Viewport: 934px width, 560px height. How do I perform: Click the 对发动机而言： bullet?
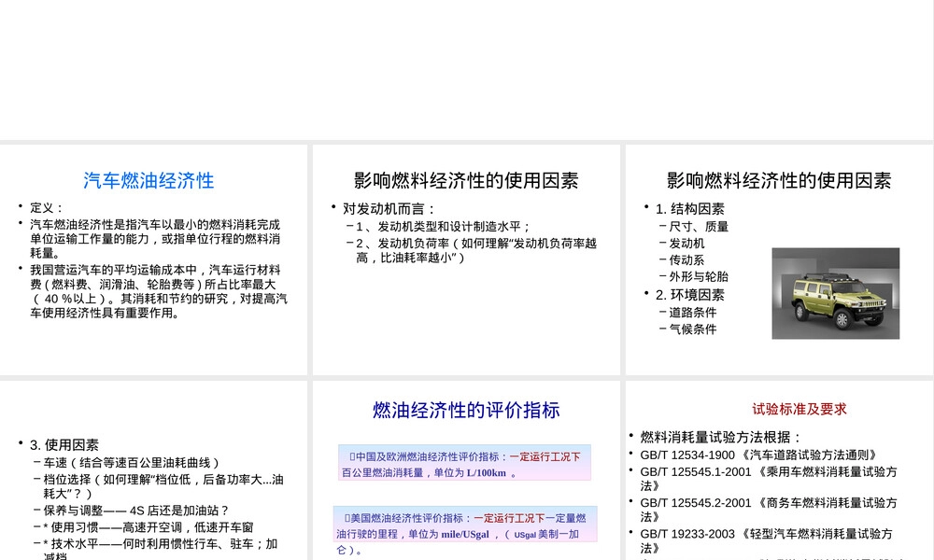tap(389, 209)
